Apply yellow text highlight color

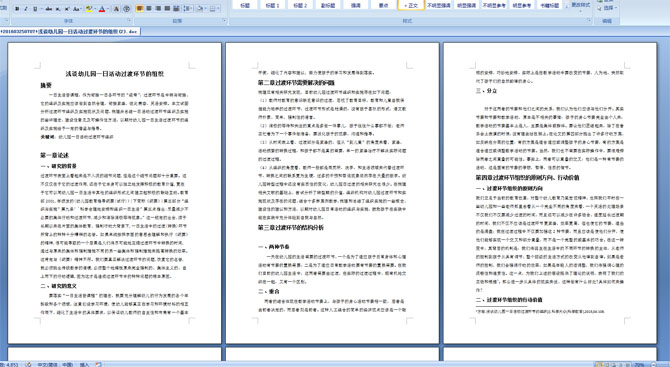click(89, 9)
